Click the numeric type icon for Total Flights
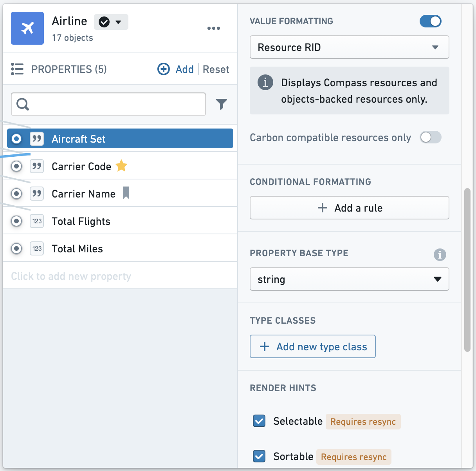The height and width of the screenshot is (471, 476). click(x=37, y=221)
